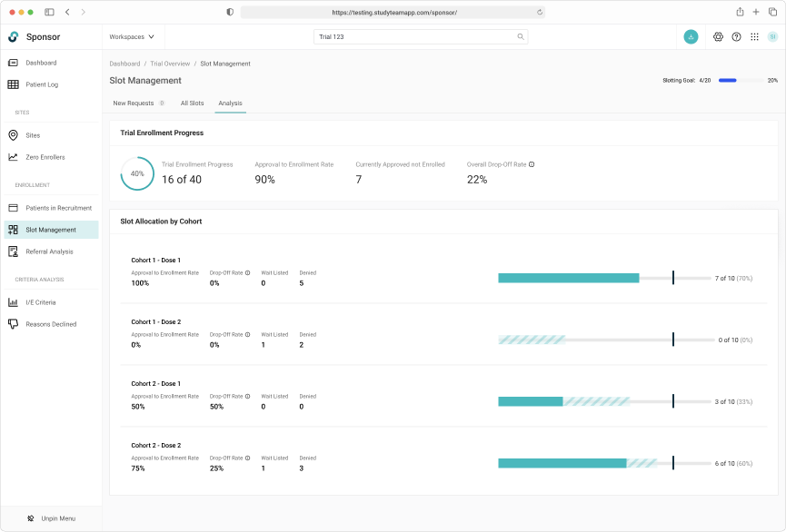786x532 pixels.
Task: Select the Analysis tab
Action: tap(230, 103)
